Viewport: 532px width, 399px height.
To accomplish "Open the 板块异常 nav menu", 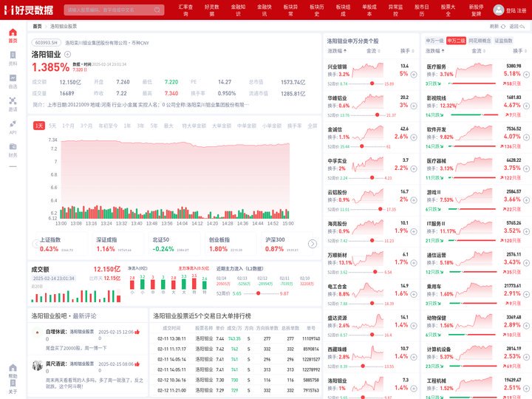I will (290, 10).
